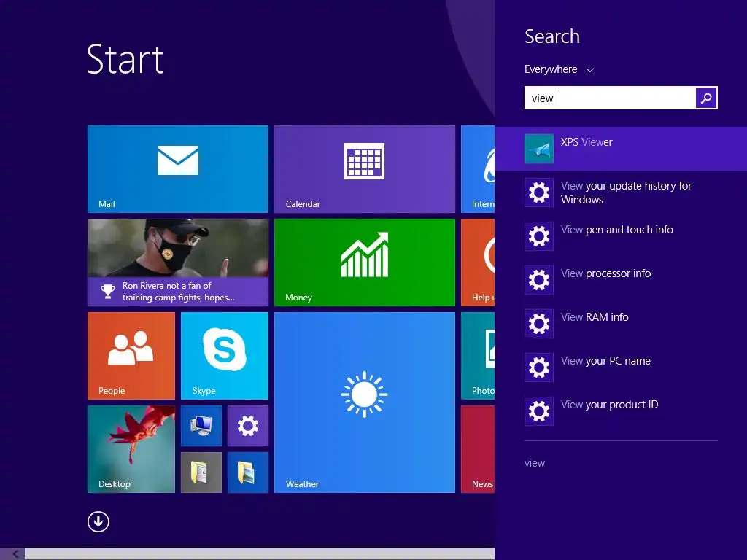Image resolution: width=747 pixels, height=560 pixels.
Task: Open the Weather tile
Action: click(365, 402)
